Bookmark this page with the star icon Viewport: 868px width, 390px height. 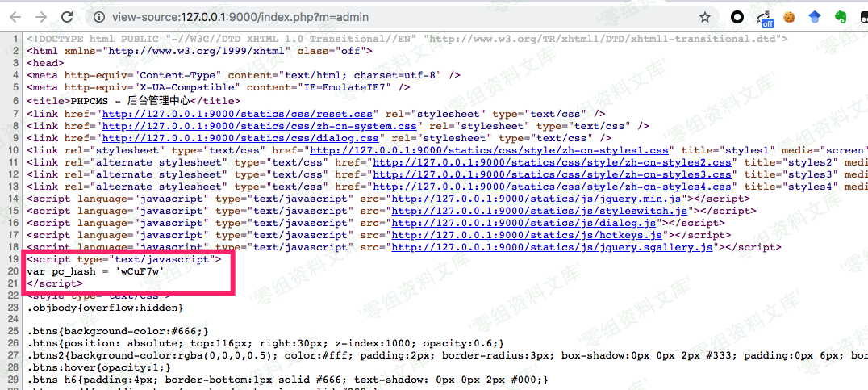[x=705, y=16]
